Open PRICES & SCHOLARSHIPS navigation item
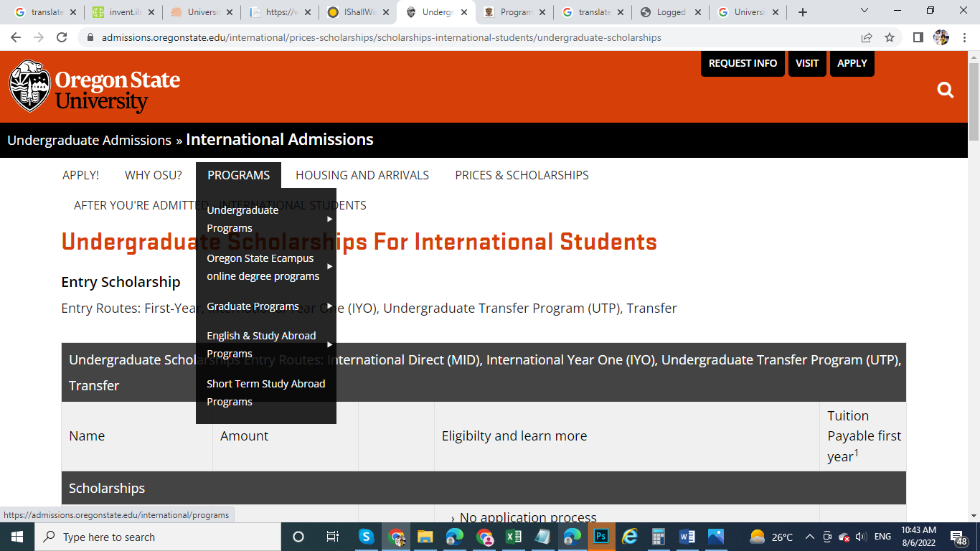 (522, 175)
